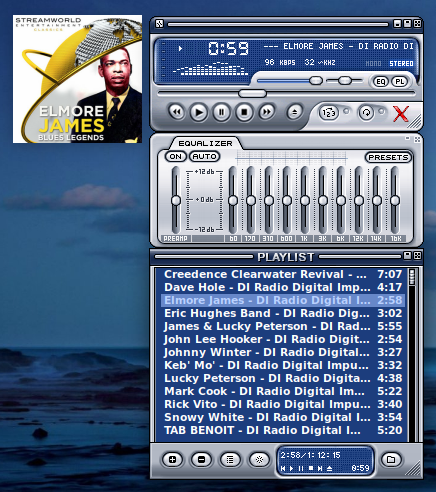Click the song position seek bar knob

(x=252, y=94)
